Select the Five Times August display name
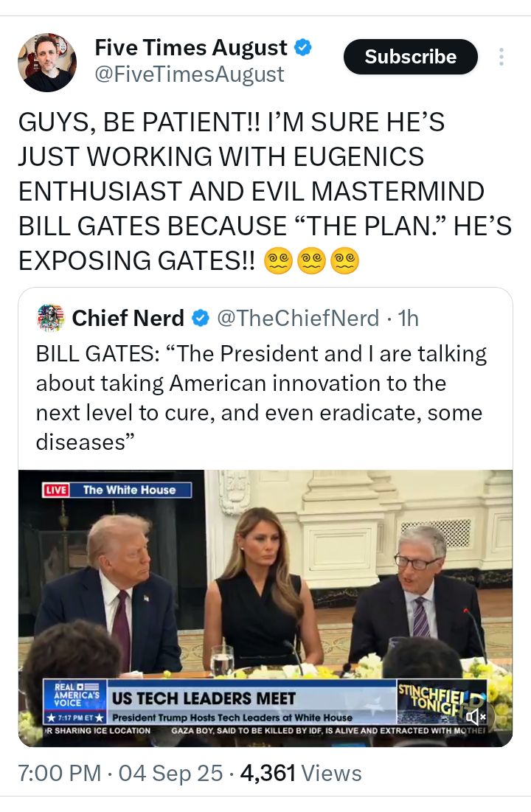531x812 pixels. (190, 48)
